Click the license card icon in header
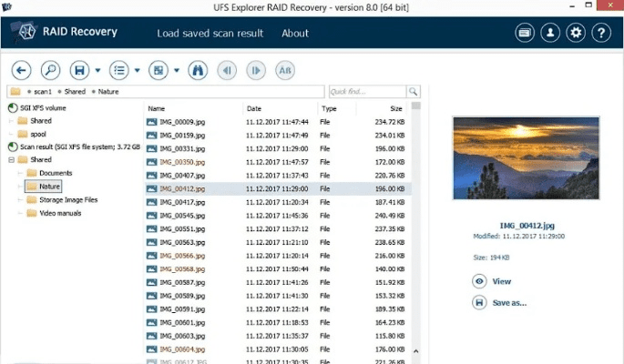This screenshot has width=624, height=364. (x=524, y=33)
